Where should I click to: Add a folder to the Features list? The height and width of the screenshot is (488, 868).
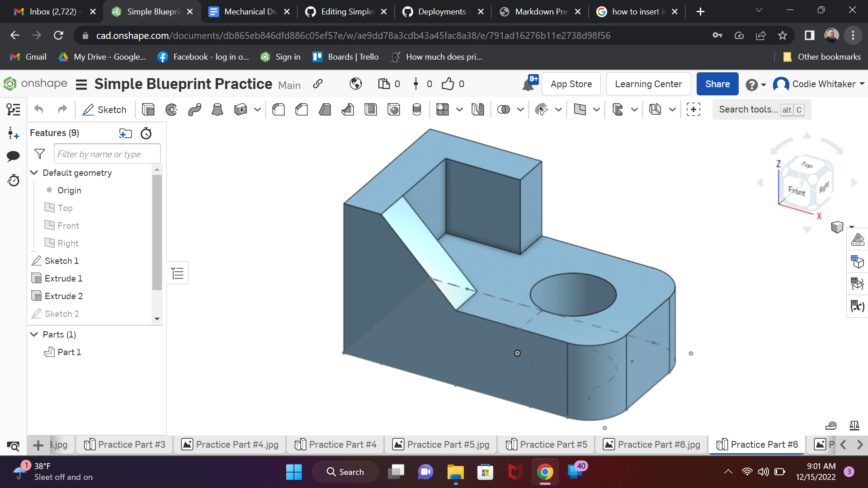pos(125,133)
